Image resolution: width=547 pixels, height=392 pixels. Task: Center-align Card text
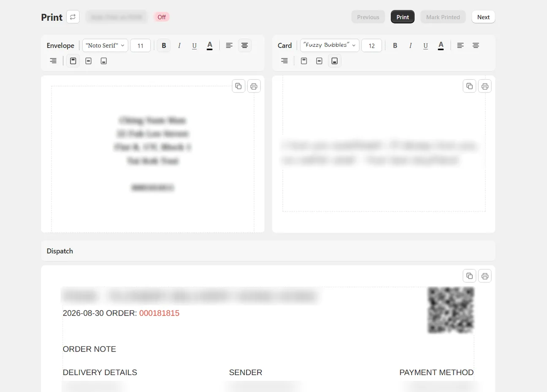tap(476, 45)
